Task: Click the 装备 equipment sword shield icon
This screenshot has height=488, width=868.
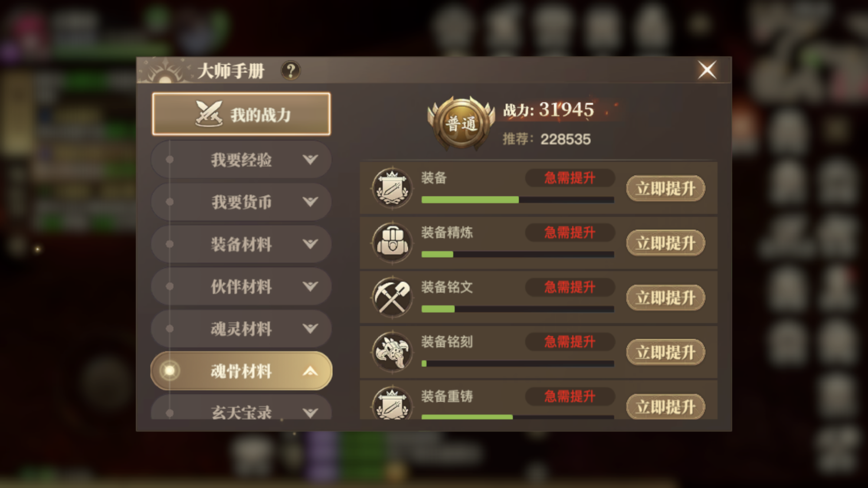Action: click(x=392, y=188)
